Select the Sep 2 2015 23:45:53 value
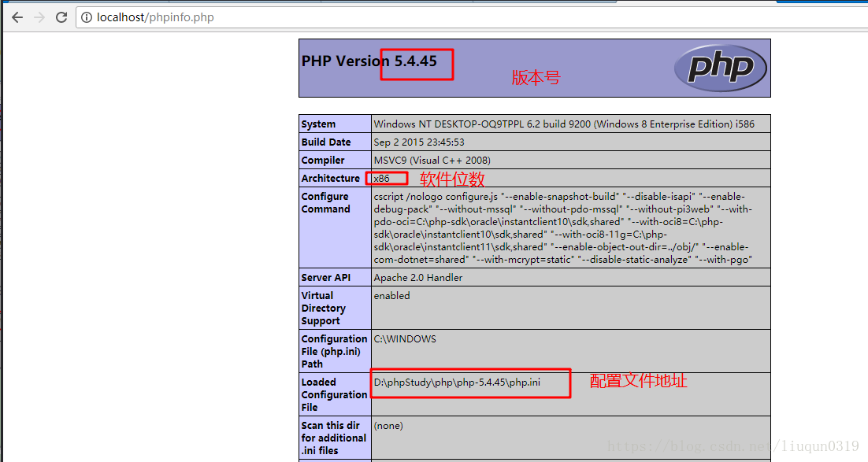Screen dimensions: 868x462 (x=419, y=142)
